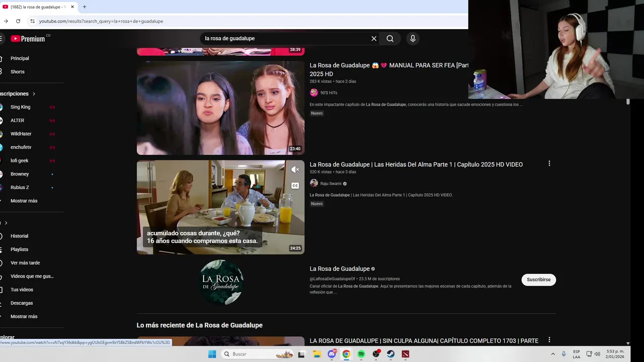Click the magnifier search button
Viewport: 644px width, 362px height.
[390, 39]
